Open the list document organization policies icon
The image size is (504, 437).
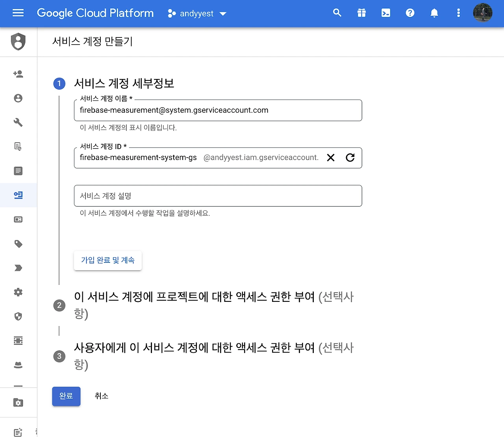click(18, 171)
